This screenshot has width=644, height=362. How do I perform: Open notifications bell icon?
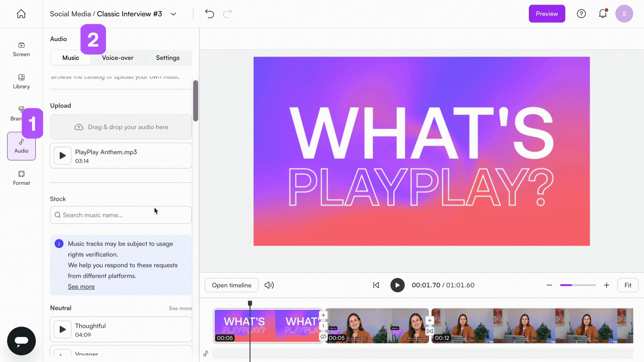(x=603, y=14)
